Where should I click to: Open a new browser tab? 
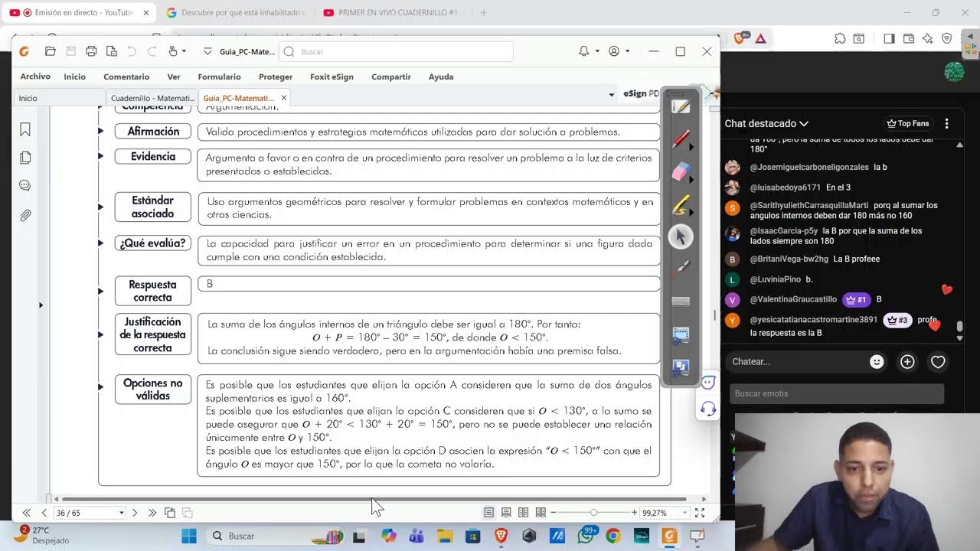tap(483, 12)
